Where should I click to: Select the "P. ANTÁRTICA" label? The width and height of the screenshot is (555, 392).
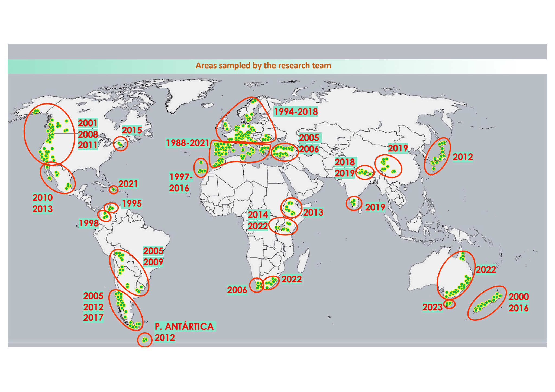click(x=185, y=326)
